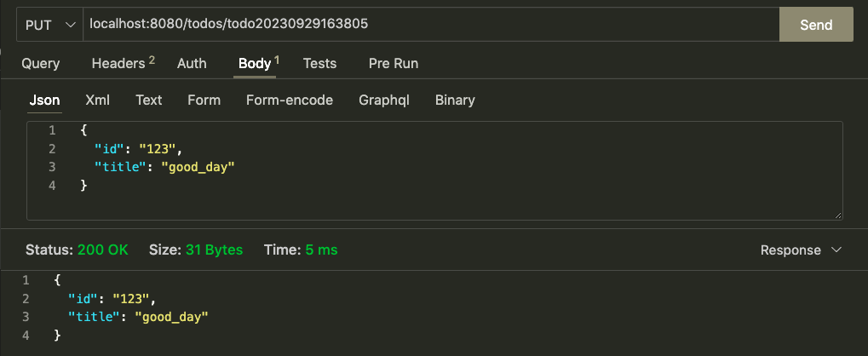Click the request editor resize handle

coord(838,215)
